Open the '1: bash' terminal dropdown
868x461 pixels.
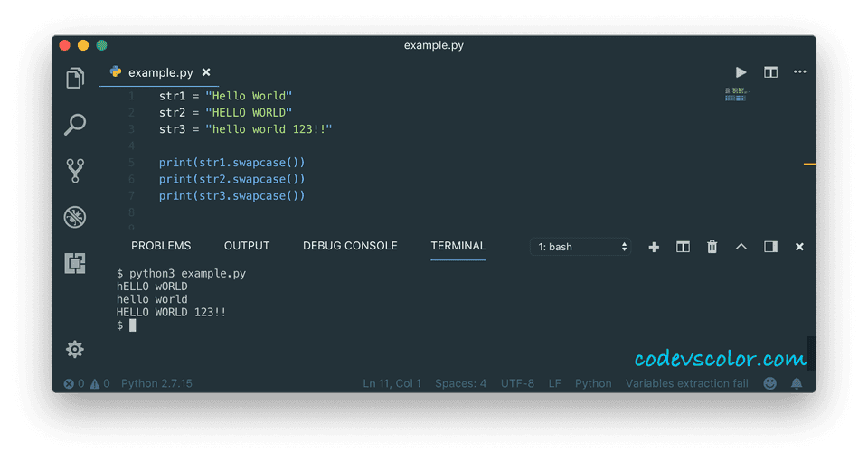[580, 247]
